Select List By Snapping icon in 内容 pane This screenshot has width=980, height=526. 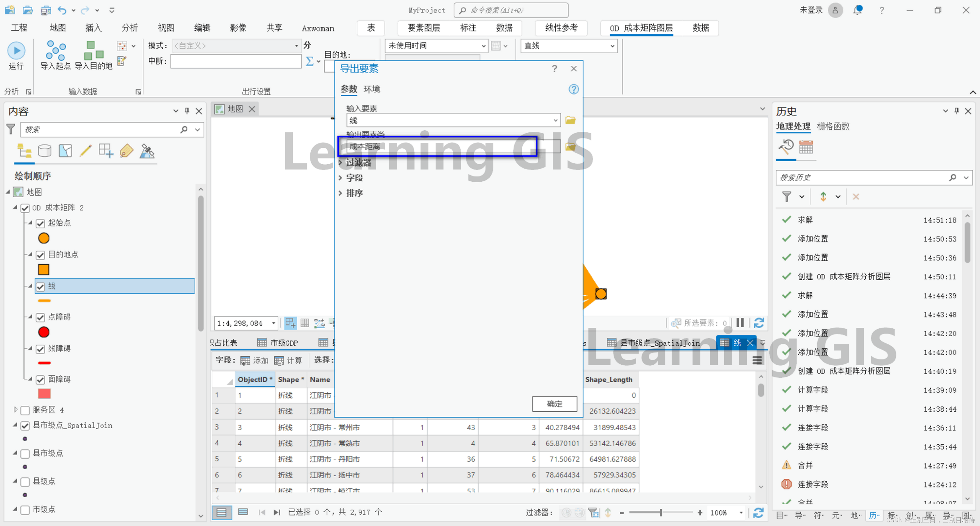(x=106, y=151)
